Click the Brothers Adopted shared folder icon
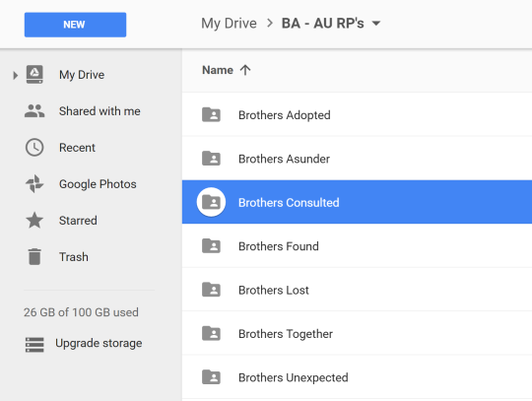Screen dimensions: 532x401 (211, 114)
